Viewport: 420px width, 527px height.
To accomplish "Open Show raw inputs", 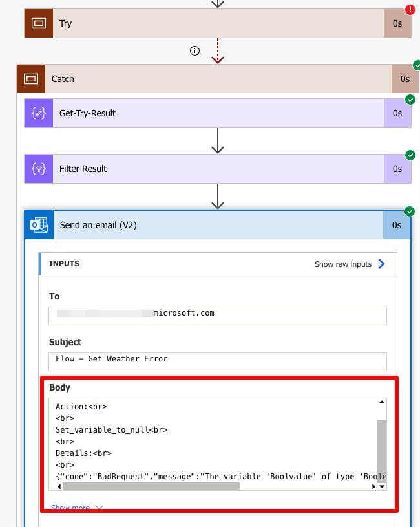I will pos(342,264).
